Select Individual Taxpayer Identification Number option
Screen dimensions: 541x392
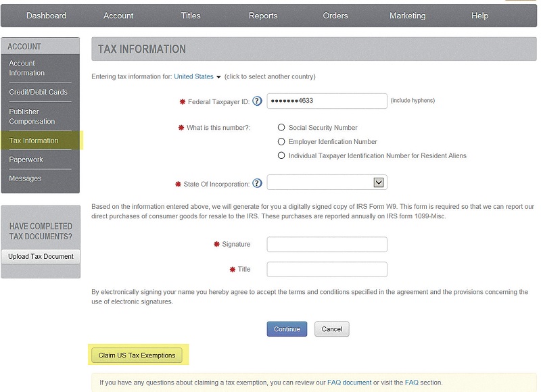click(x=281, y=155)
